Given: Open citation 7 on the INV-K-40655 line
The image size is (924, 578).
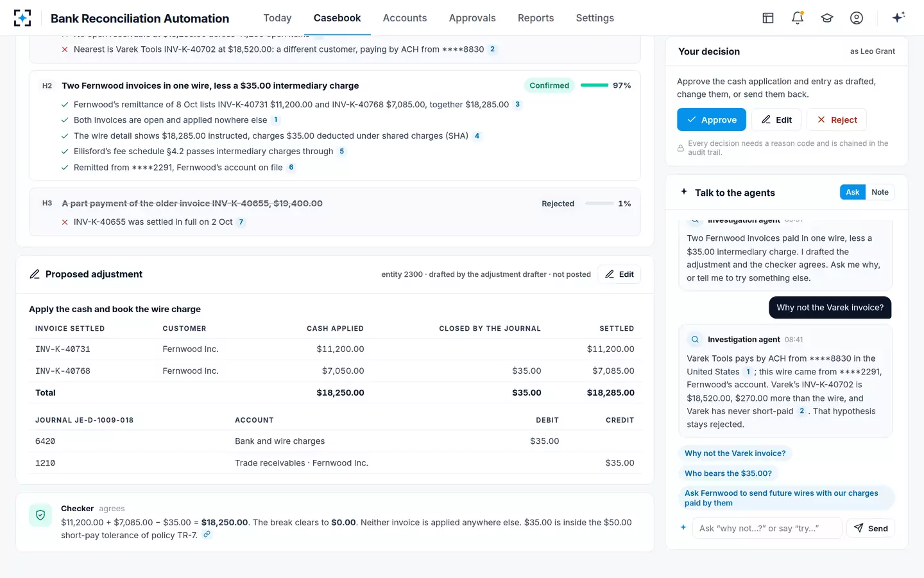Looking at the screenshot, I should pos(241,222).
